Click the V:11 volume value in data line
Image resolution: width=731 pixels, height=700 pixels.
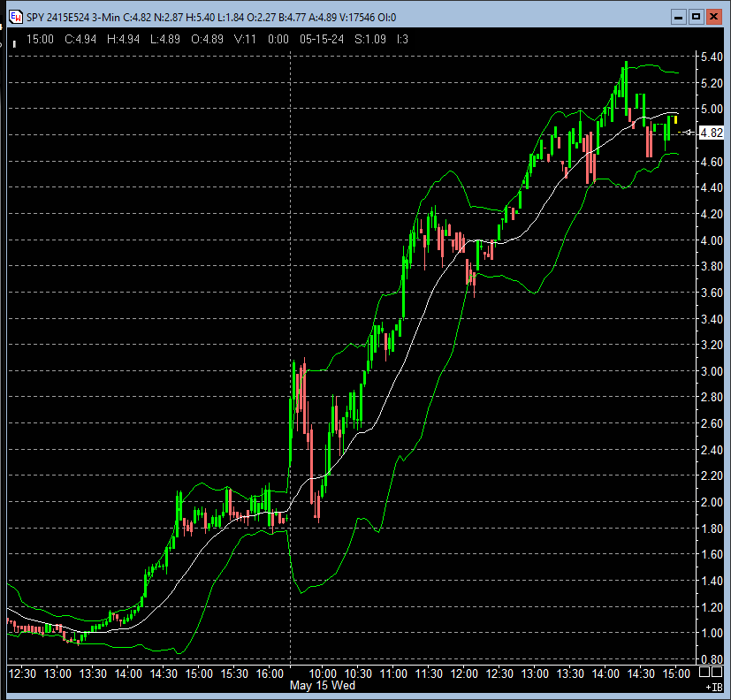(245, 39)
